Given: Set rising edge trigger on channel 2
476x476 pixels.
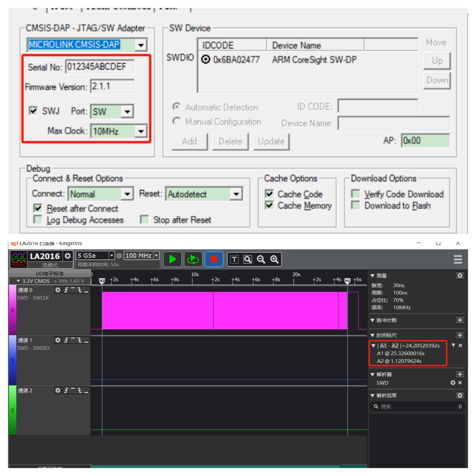Looking at the screenshot, I should click(x=66, y=391).
